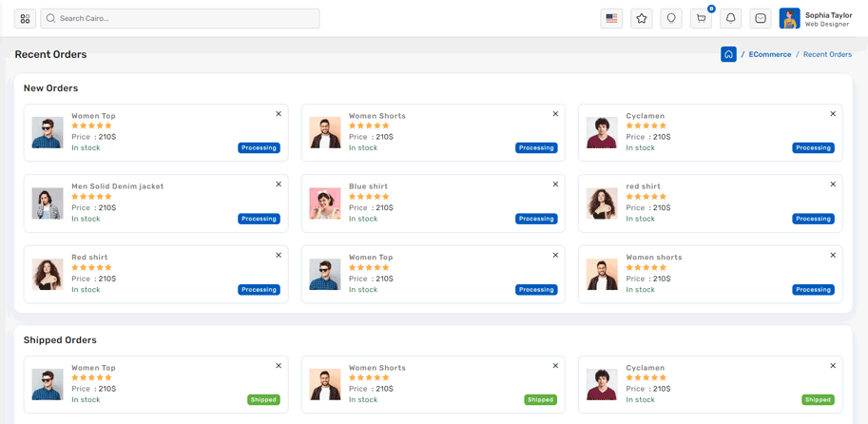The width and height of the screenshot is (868, 424).
Task: Open the messages envelope icon
Action: click(x=761, y=18)
